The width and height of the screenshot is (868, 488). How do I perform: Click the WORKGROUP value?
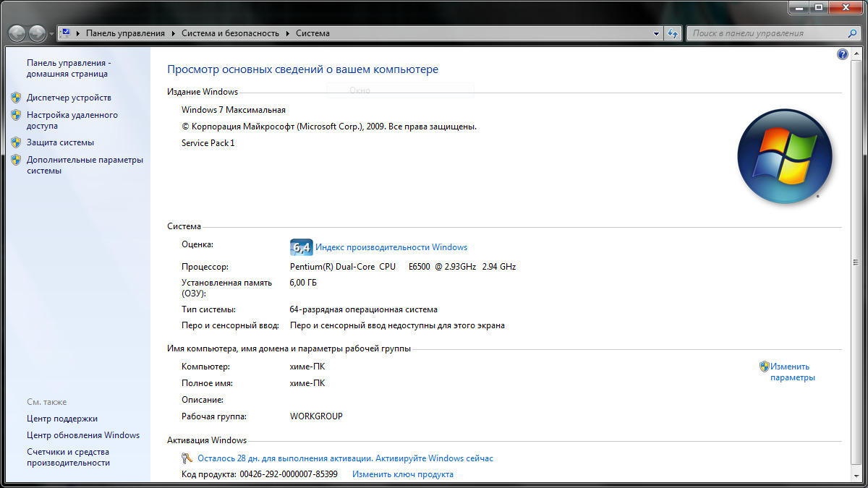(x=316, y=416)
